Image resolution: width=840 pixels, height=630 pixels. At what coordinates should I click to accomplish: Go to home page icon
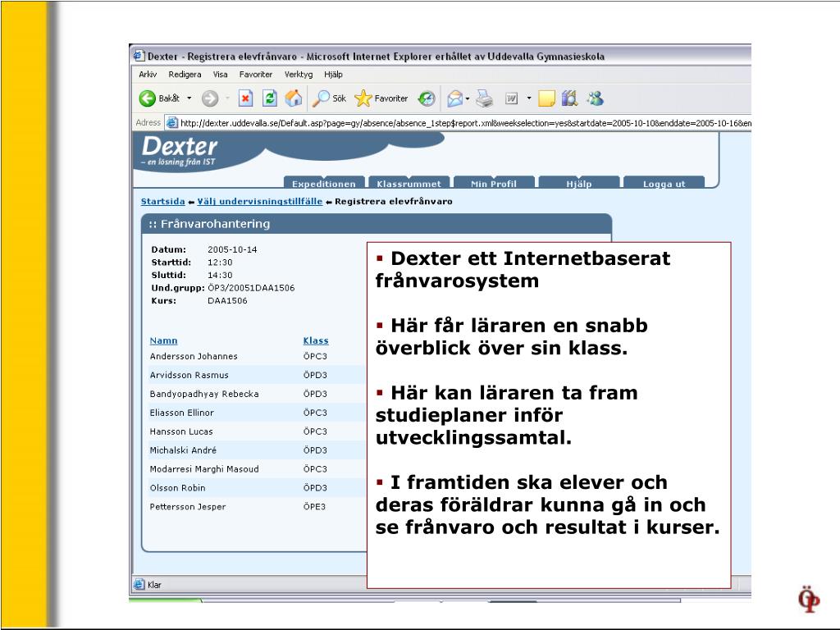tap(293, 98)
